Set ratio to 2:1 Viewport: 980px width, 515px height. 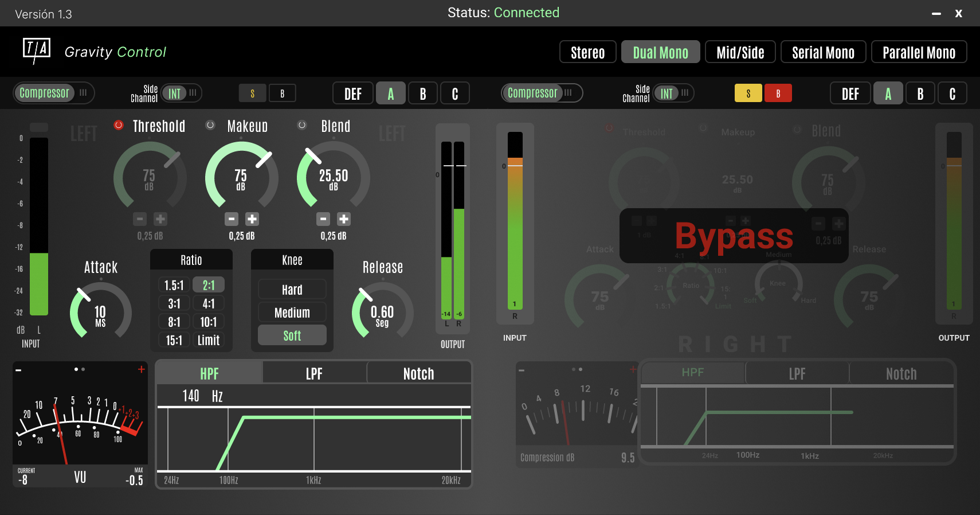(209, 285)
